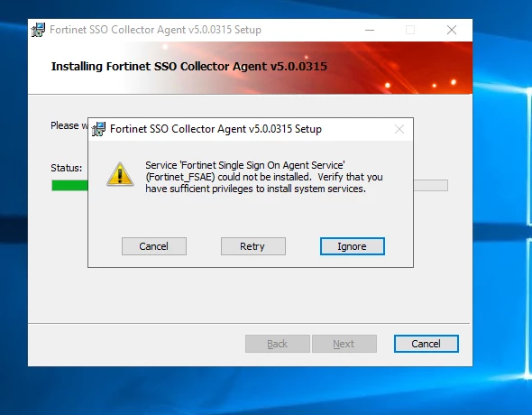
Task: Click the disabled Next button
Action: coord(344,344)
